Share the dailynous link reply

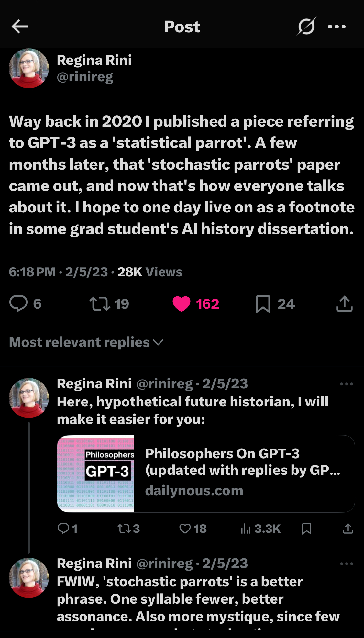[348, 529]
